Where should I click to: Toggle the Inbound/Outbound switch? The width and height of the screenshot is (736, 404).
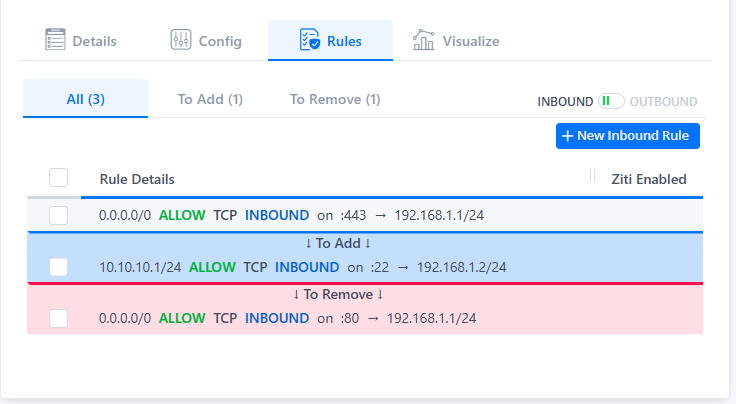(x=611, y=101)
